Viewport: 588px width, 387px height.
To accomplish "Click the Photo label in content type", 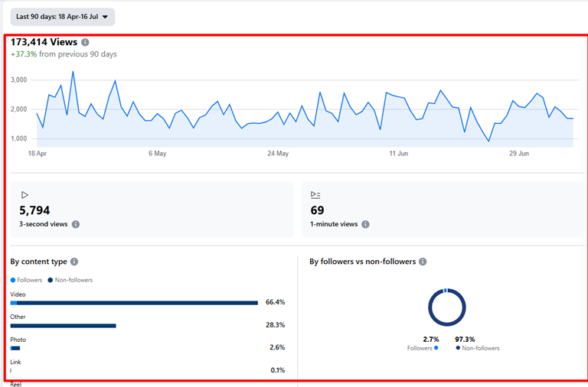I will click(18, 340).
